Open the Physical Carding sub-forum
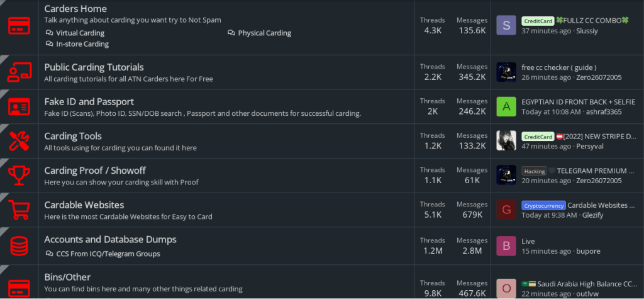The height and width of the screenshot is (299, 644). 264,33
